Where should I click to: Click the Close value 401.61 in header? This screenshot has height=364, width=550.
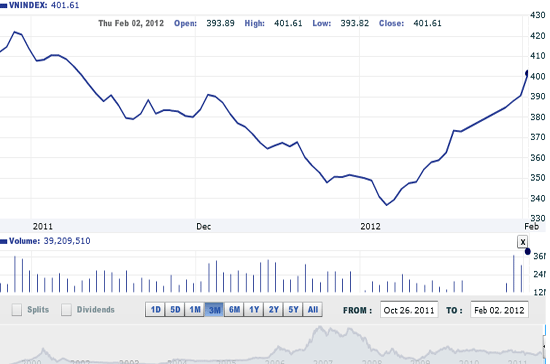(427, 23)
